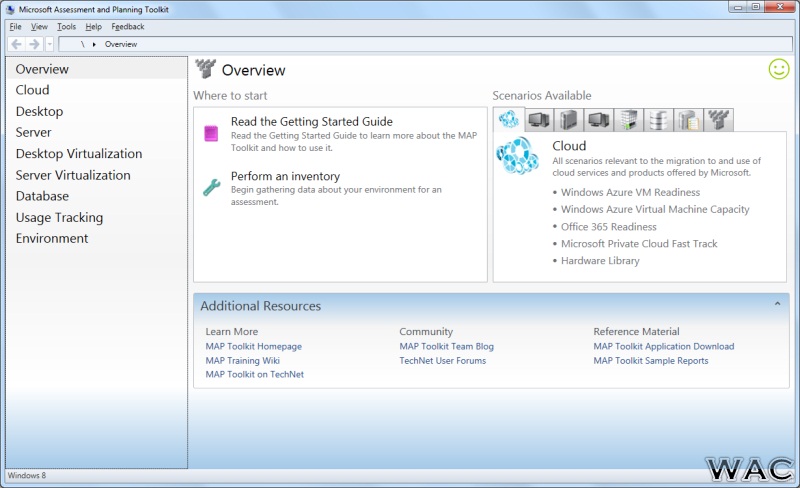Click the breadcrumb address bar Overview entry
The width and height of the screenshot is (800, 488).
(x=121, y=44)
